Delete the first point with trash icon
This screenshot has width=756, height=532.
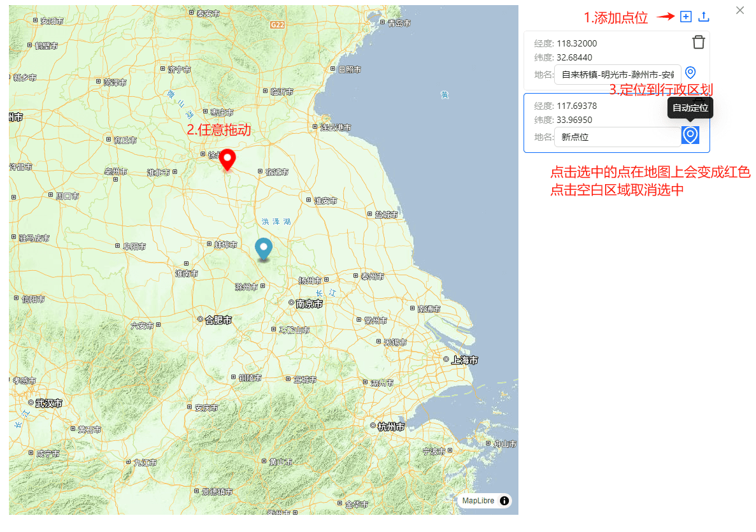click(699, 42)
